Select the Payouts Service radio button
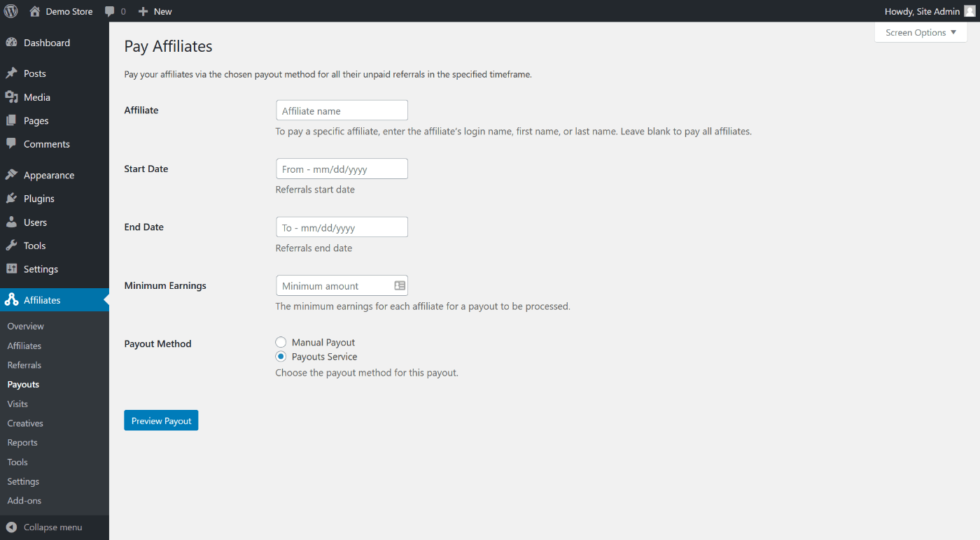The height and width of the screenshot is (540, 980). (281, 357)
